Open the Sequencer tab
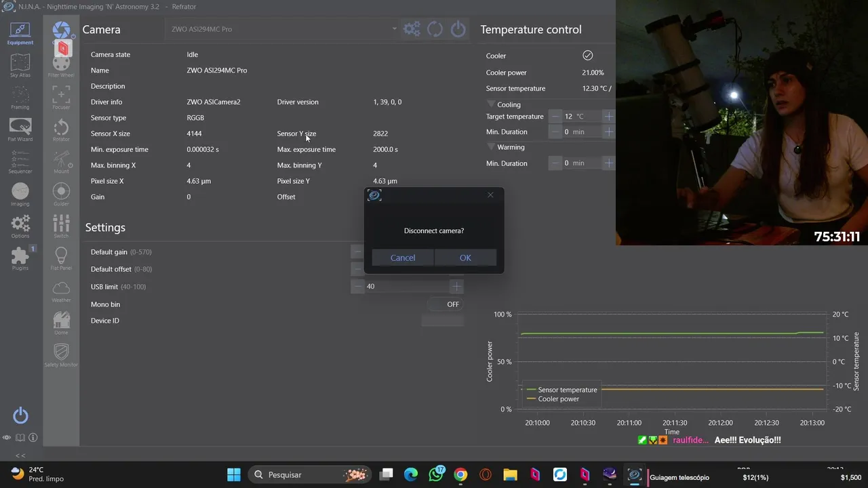This screenshot has width=868, height=488. coord(20,162)
